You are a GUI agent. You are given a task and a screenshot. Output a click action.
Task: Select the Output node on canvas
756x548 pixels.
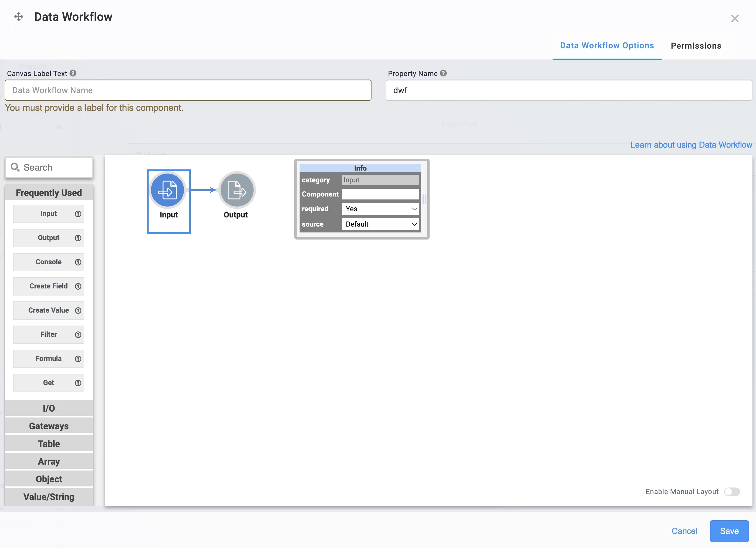click(x=237, y=190)
